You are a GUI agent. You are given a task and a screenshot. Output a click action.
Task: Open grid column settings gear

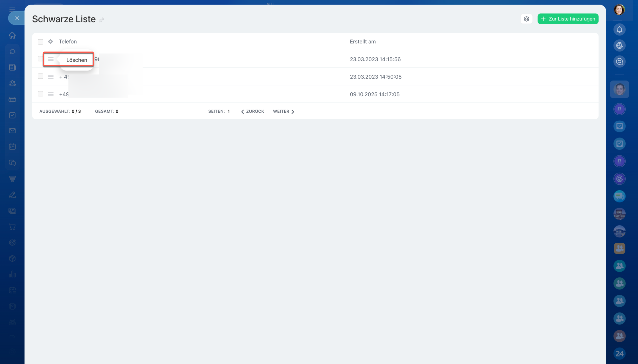(50, 42)
